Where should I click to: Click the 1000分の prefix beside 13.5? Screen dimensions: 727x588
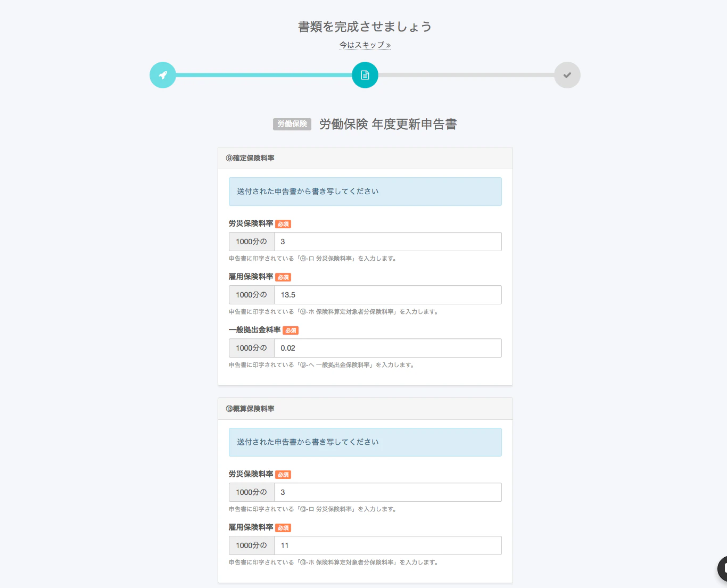point(252,295)
